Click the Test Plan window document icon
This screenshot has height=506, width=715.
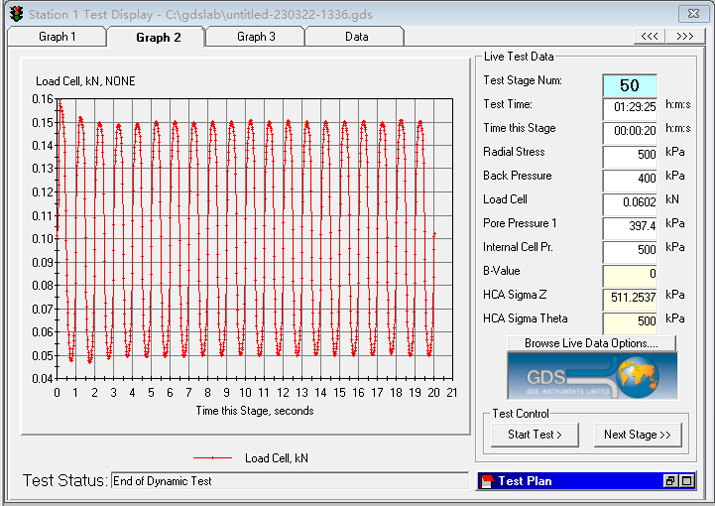pos(487,481)
